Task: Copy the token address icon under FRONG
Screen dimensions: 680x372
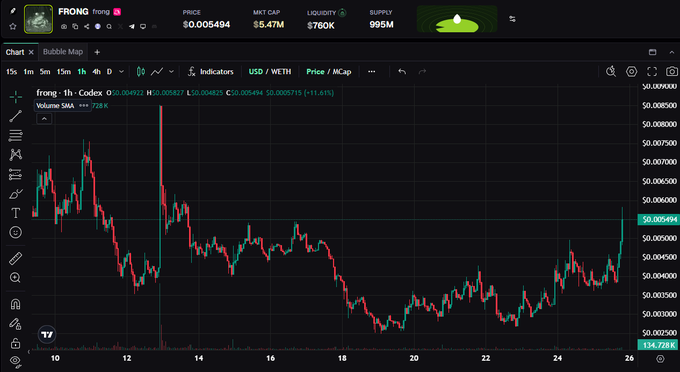Action: pyautogui.click(x=75, y=26)
